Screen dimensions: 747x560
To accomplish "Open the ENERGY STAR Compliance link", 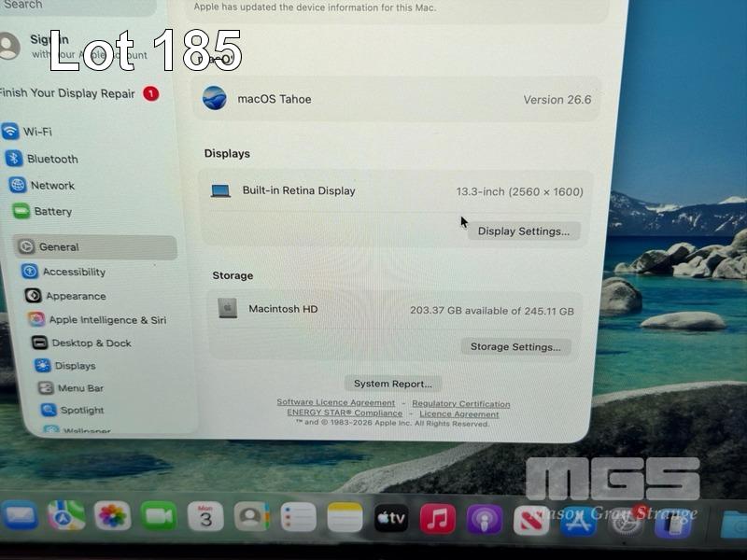I will [345, 413].
